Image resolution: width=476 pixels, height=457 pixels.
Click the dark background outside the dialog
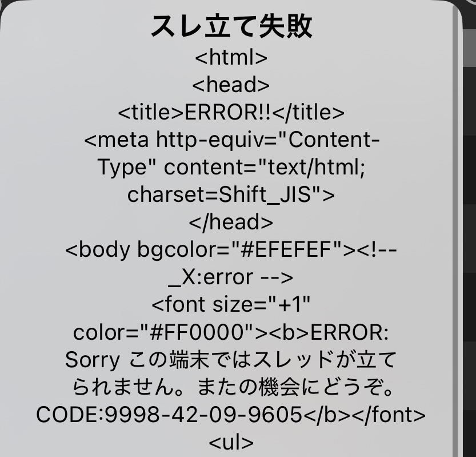pyautogui.click(x=469, y=243)
